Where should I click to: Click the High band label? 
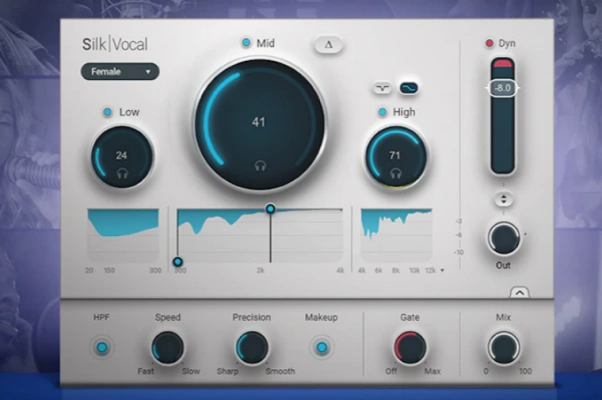[x=404, y=112]
